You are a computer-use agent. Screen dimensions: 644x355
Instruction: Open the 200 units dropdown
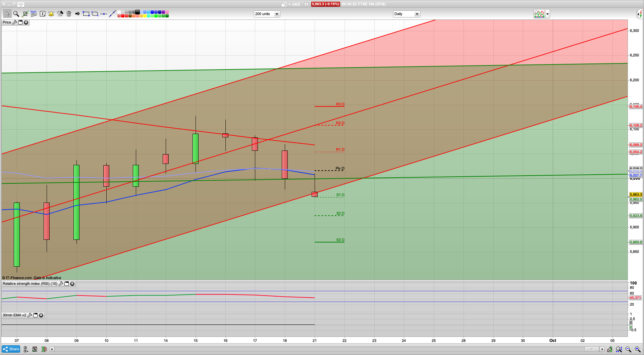pos(277,14)
